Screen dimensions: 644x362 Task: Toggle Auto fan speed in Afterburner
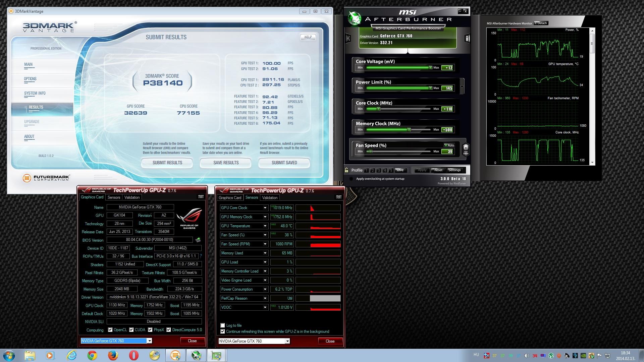[449, 145]
